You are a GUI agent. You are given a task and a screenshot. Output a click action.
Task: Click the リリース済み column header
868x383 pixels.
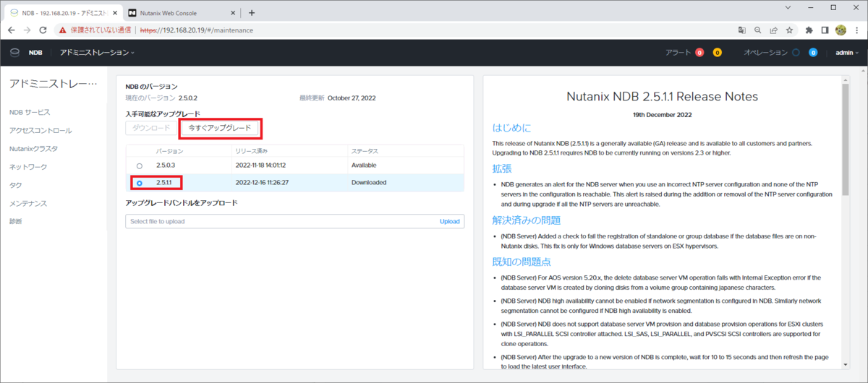(252, 151)
